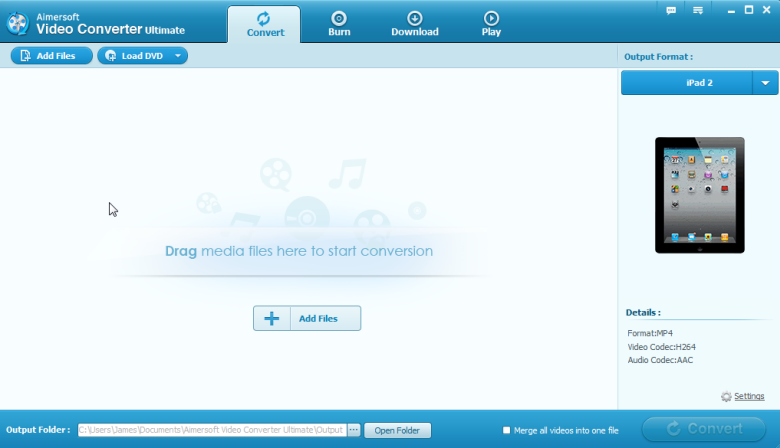The height and width of the screenshot is (448, 780).
Task: Click the Output Folder path field
Action: click(212, 430)
